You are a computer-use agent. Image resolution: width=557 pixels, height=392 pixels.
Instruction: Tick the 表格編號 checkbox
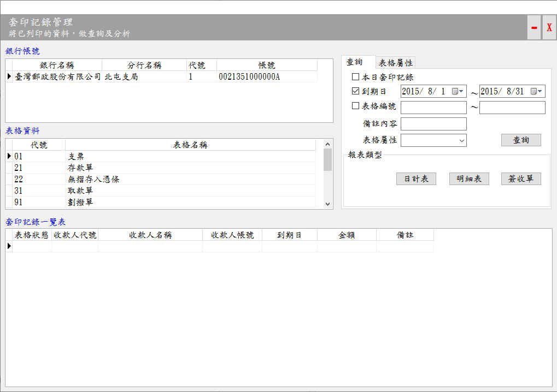(x=356, y=106)
